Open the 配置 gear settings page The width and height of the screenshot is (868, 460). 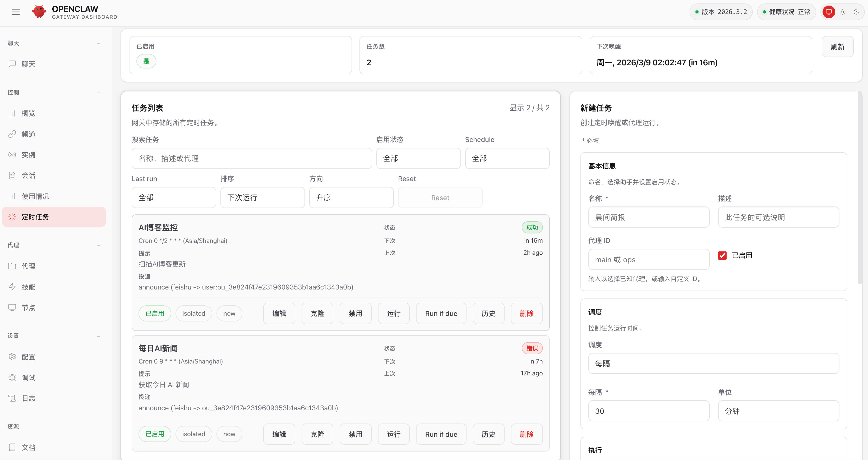[28, 357]
